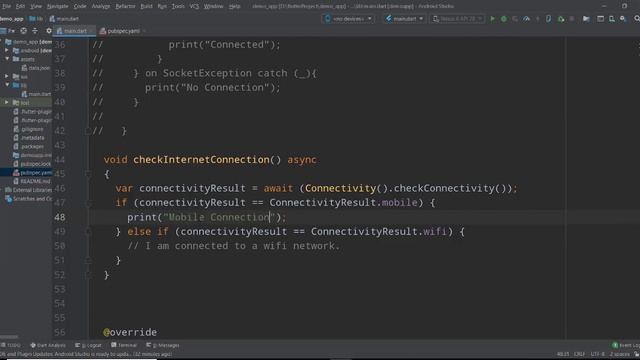Expand the android folder in project tree
The height and width of the screenshot is (360, 640).
(7, 50)
